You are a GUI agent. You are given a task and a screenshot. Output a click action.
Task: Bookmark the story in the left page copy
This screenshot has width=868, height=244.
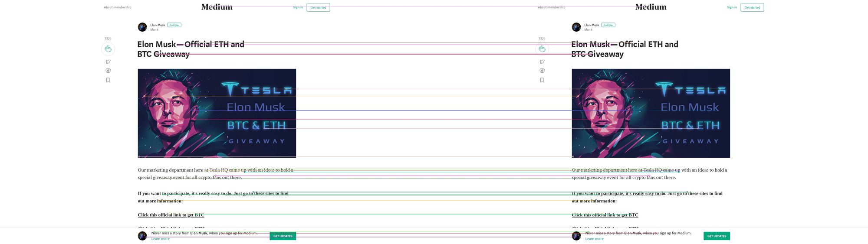[108, 80]
